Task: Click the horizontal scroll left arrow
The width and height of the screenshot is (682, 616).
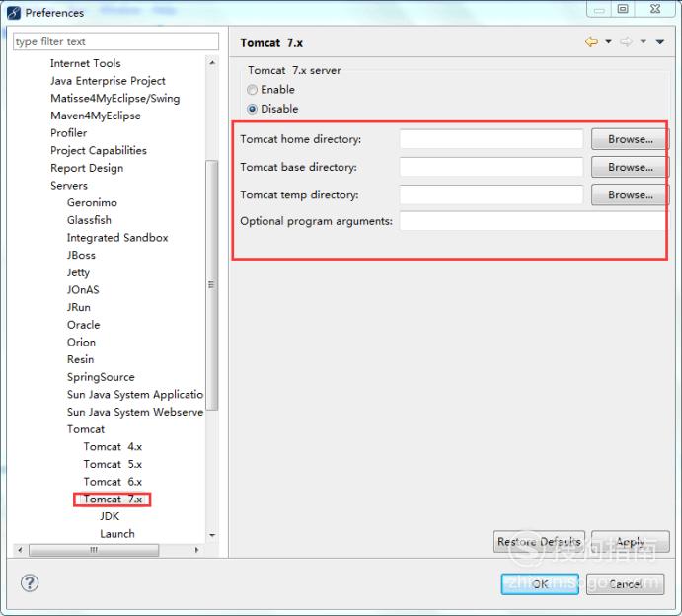Action: [x=20, y=550]
